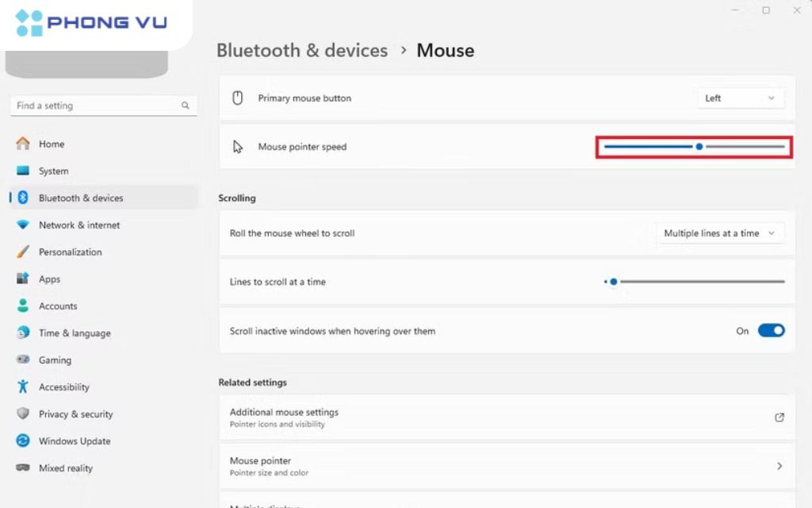
Task: Disable scrolling inactive windows when hovering
Action: coord(771,330)
